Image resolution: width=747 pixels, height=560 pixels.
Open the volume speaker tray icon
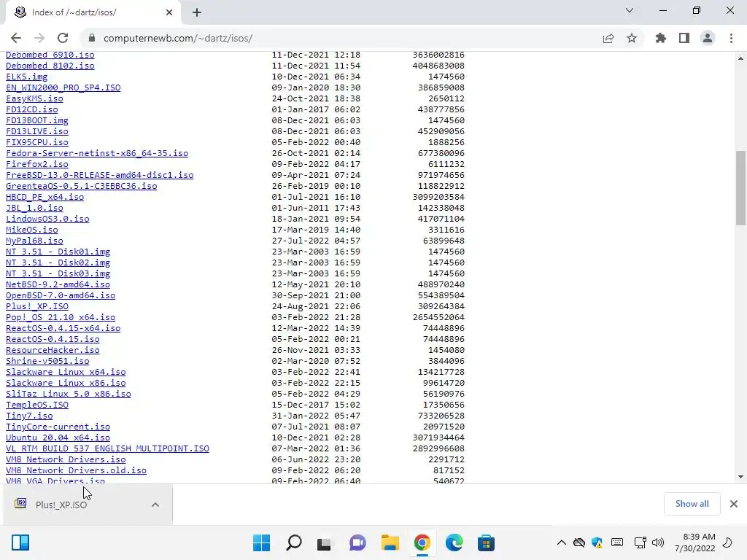pos(658,542)
